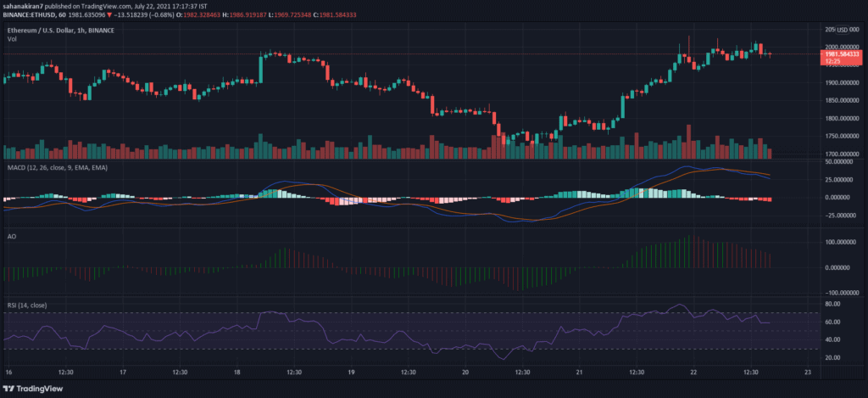Click the date label 20 on the time axis
The height and width of the screenshot is (398, 868).
click(x=465, y=372)
